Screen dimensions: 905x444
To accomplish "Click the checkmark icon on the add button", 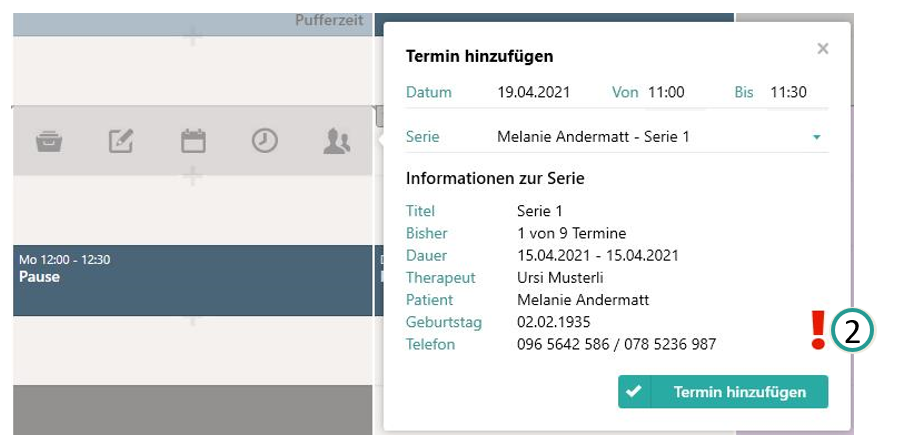I will point(633,392).
